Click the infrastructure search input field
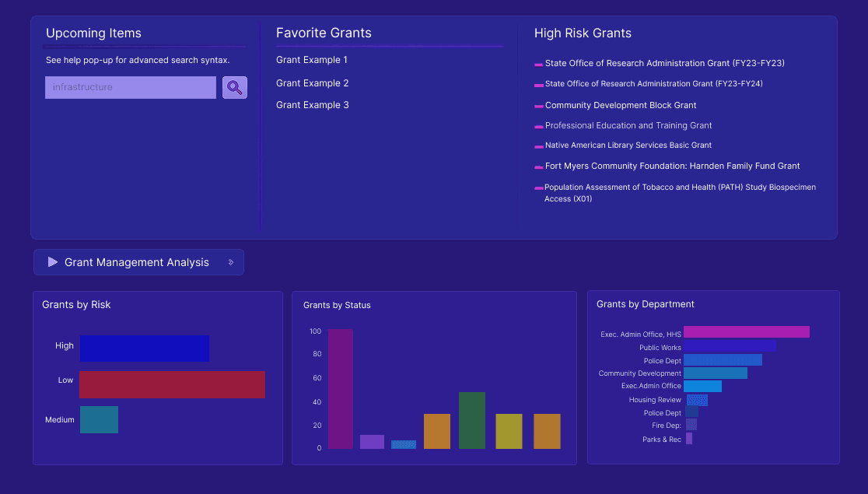Screen dimensions: 868x494 (130, 87)
